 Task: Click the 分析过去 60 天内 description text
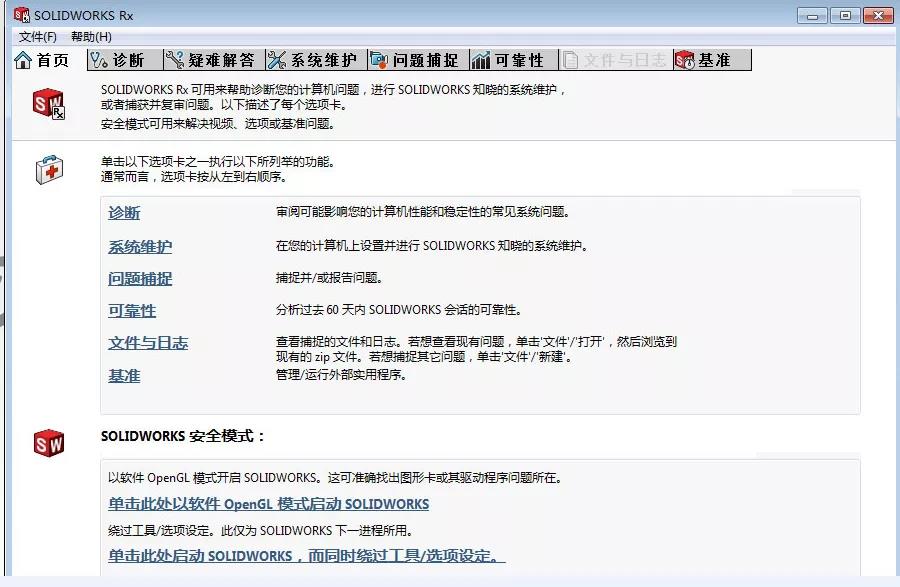point(399,310)
